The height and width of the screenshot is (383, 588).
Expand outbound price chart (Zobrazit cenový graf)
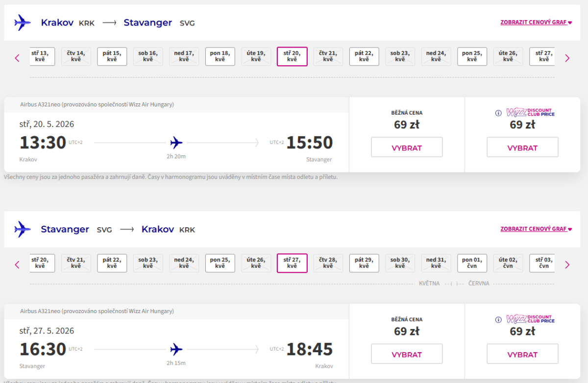coord(536,23)
